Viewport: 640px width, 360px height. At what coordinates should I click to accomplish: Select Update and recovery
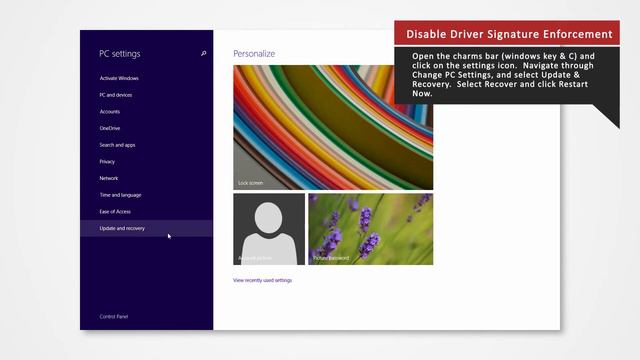(146, 228)
